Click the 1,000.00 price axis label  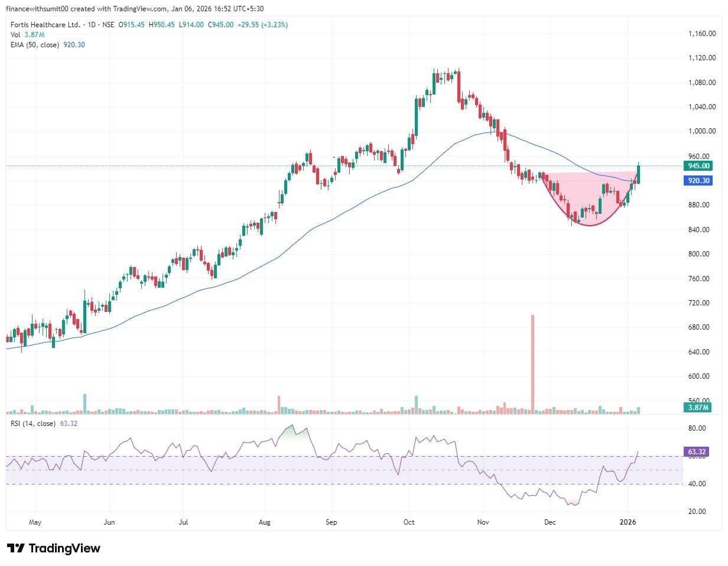coord(702,131)
